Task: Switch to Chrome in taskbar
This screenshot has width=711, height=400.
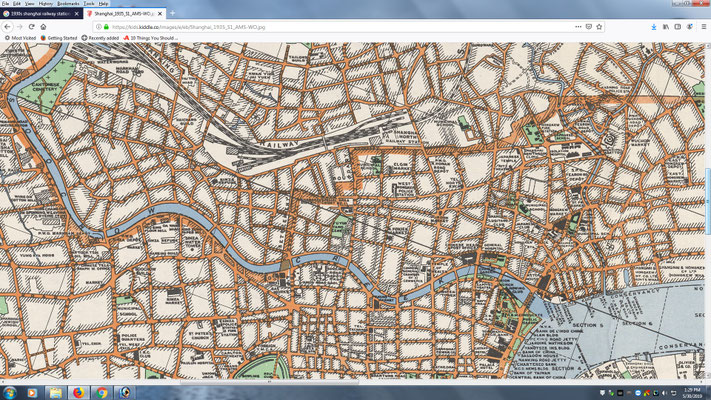Action: pos(102,393)
